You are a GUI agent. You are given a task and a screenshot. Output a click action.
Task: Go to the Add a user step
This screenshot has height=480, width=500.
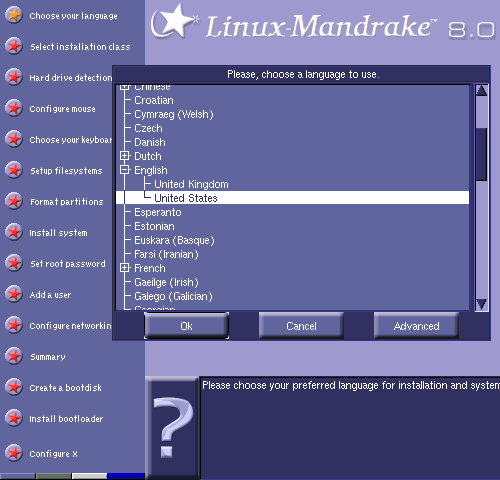pyautogui.click(x=50, y=295)
